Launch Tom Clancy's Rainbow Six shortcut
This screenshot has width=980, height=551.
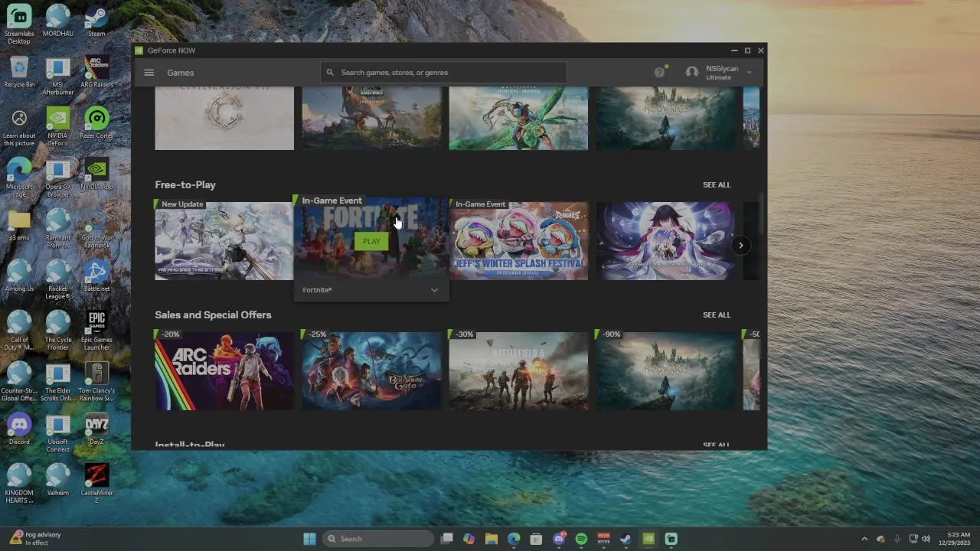[x=96, y=382]
